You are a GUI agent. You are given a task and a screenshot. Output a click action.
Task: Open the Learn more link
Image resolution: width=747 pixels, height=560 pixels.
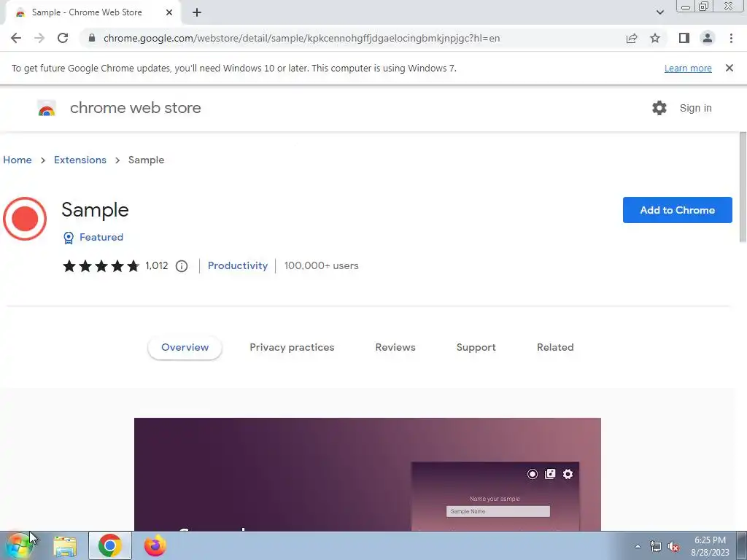tap(688, 68)
